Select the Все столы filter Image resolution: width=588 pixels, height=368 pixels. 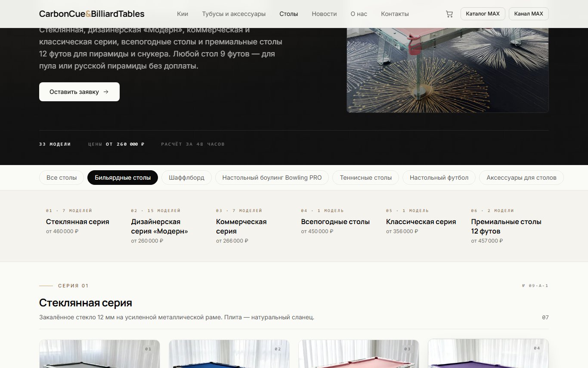point(62,178)
